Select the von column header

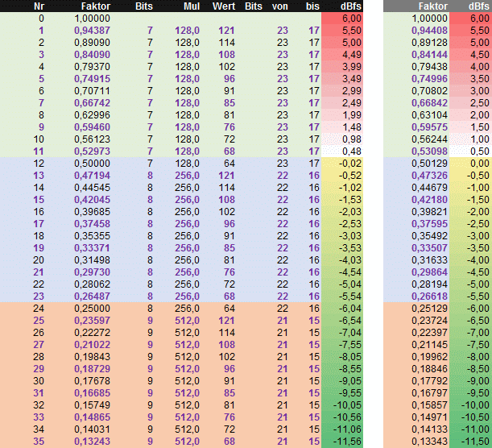point(280,6)
